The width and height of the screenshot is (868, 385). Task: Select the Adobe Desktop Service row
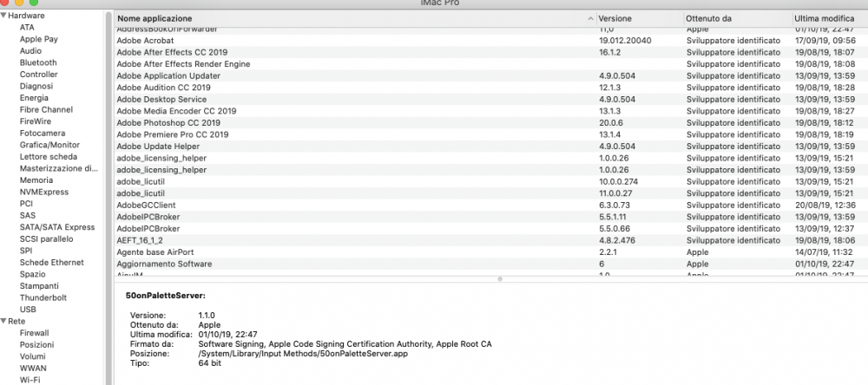pyautogui.click(x=490, y=99)
